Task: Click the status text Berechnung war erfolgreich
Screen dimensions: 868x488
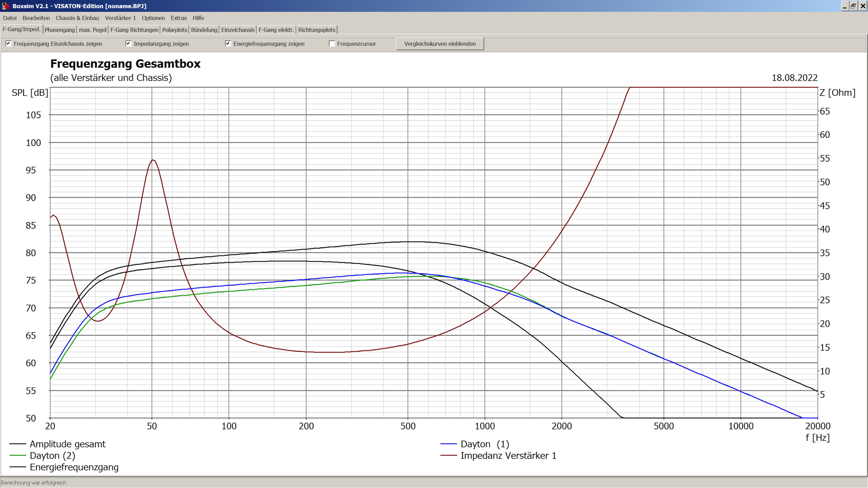Action: pyautogui.click(x=34, y=483)
